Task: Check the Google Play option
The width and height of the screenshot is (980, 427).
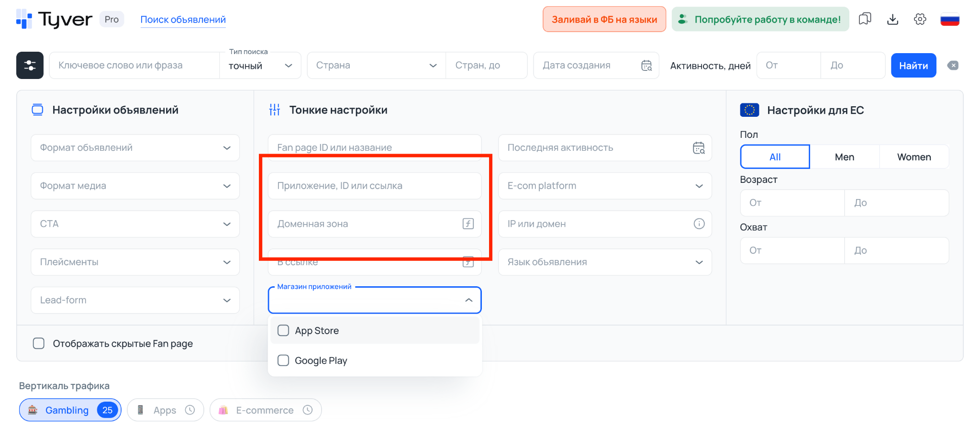Action: [x=283, y=360]
